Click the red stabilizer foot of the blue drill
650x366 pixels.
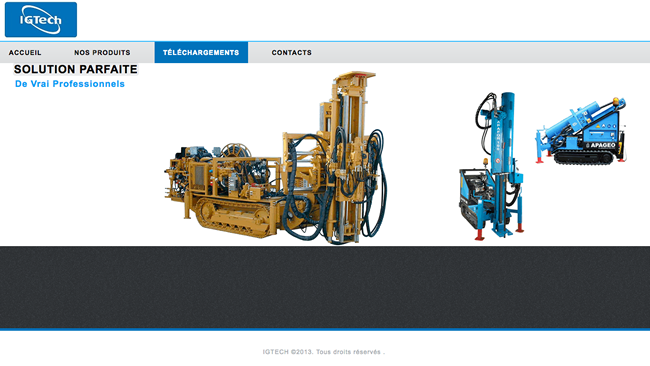coord(479,235)
